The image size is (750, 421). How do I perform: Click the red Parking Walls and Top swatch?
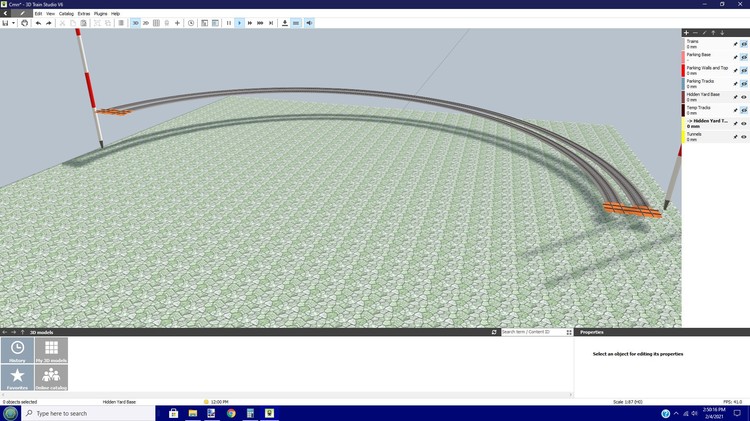(684, 70)
